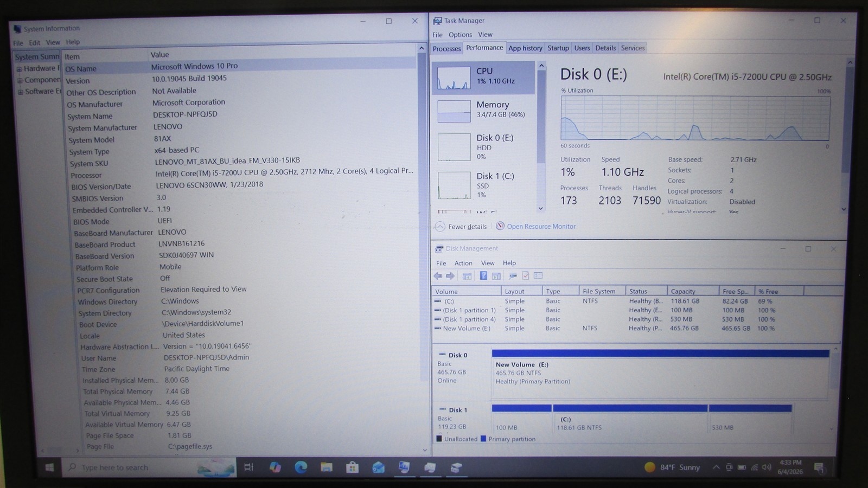
Task: Select System Summary tree item
Action: click(37, 57)
